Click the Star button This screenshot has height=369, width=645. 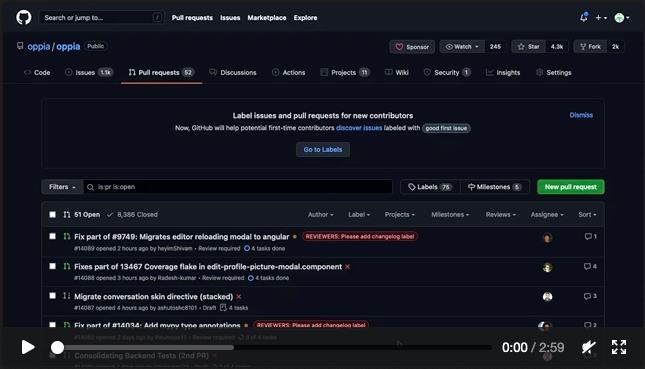tap(529, 46)
